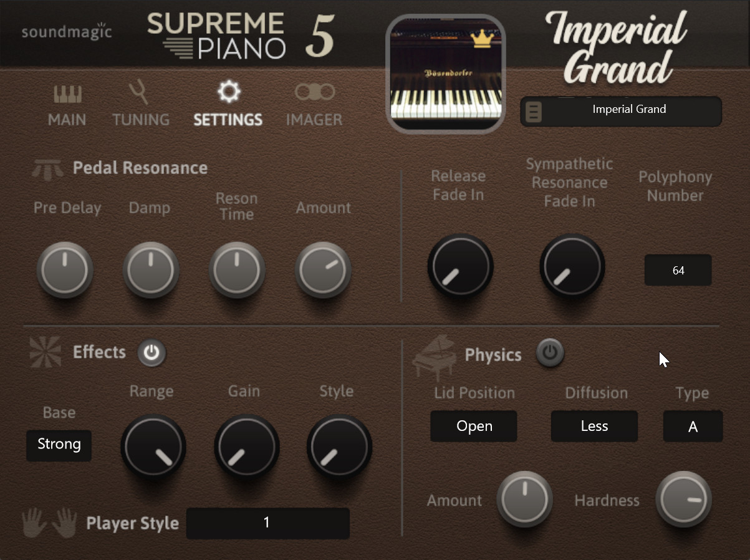Viewport: 750px width, 560px height.
Task: Switch to the TUNING tab label
Action: [x=141, y=120]
